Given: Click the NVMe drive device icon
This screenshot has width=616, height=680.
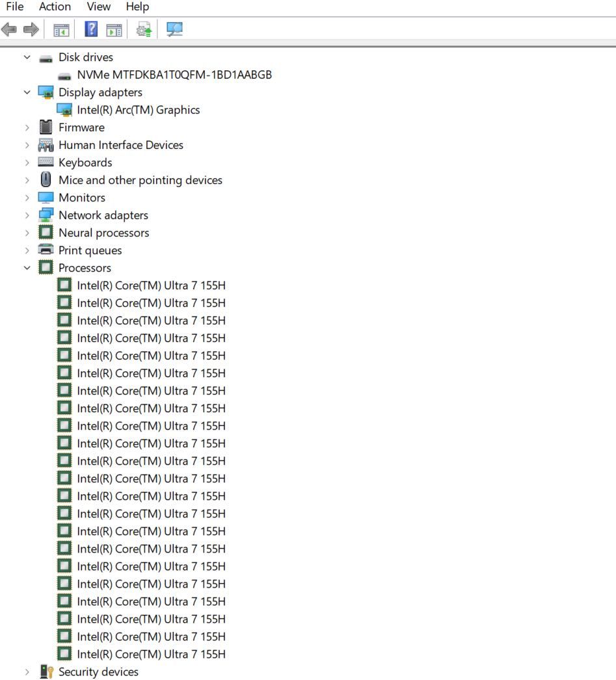Looking at the screenshot, I should click(64, 76).
